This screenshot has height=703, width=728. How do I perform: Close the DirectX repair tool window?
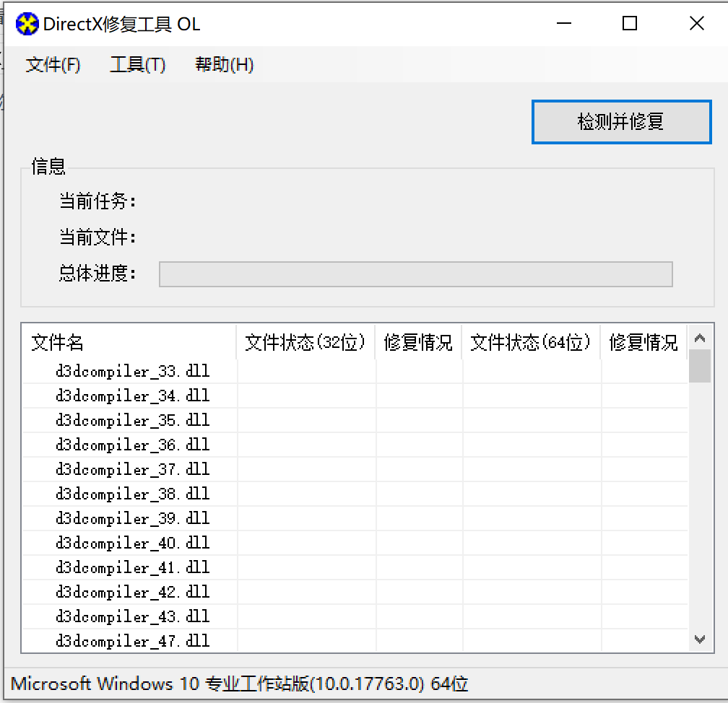[x=696, y=24]
